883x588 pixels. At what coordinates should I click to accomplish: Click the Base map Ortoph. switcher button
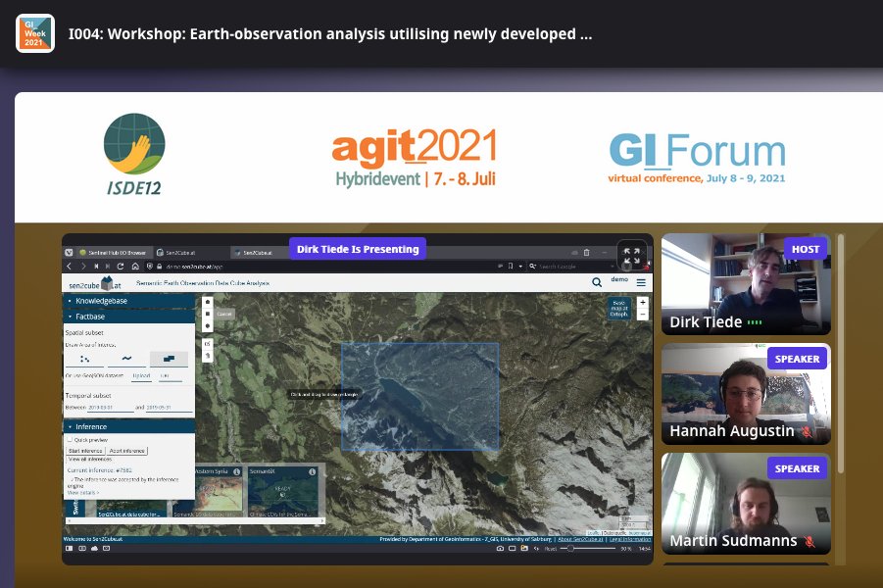[619, 308]
